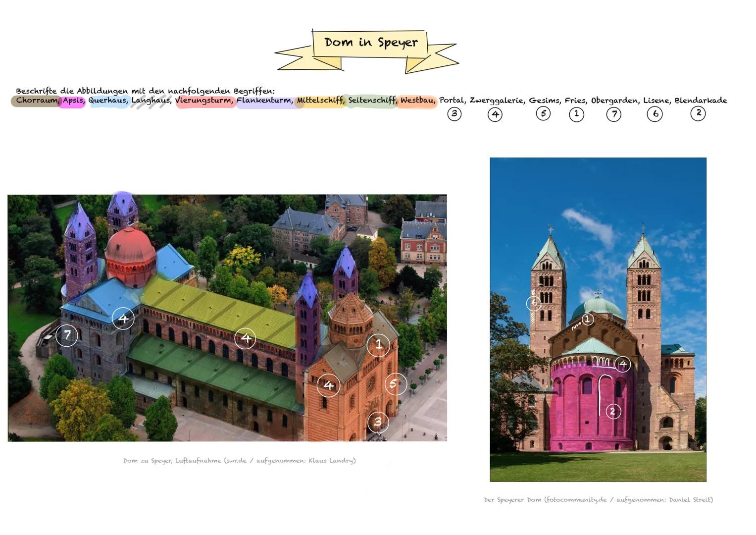Expand the circled 4 beneath Zwerggalerie
The width and height of the screenshot is (756, 535).
495,114
